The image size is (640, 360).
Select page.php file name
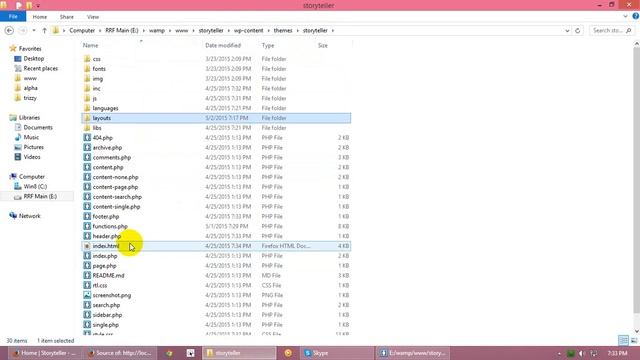(104, 266)
